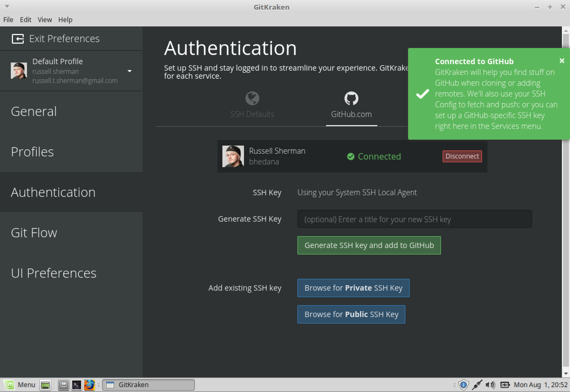Open the file manager taskbar icon

pos(64,385)
